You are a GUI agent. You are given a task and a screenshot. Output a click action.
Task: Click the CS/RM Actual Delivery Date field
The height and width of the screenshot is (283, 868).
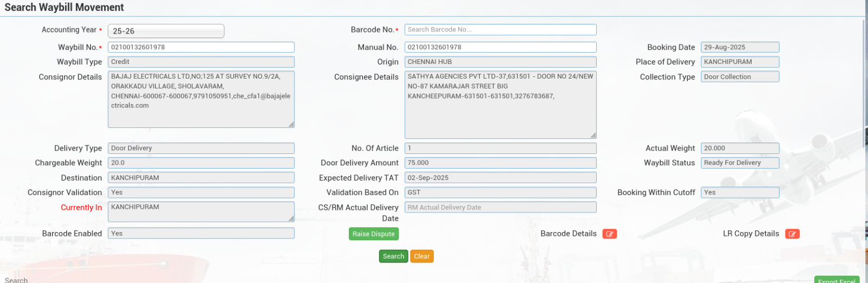click(x=500, y=207)
